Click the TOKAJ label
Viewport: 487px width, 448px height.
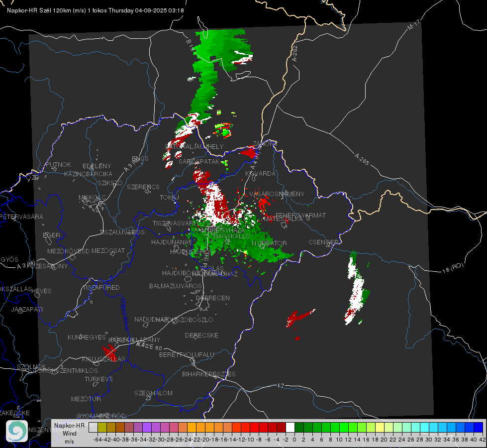click(x=169, y=198)
